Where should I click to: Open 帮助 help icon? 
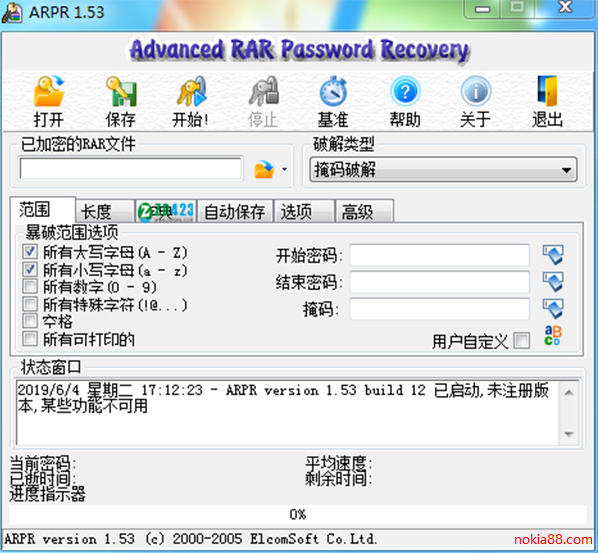pyautogui.click(x=405, y=91)
